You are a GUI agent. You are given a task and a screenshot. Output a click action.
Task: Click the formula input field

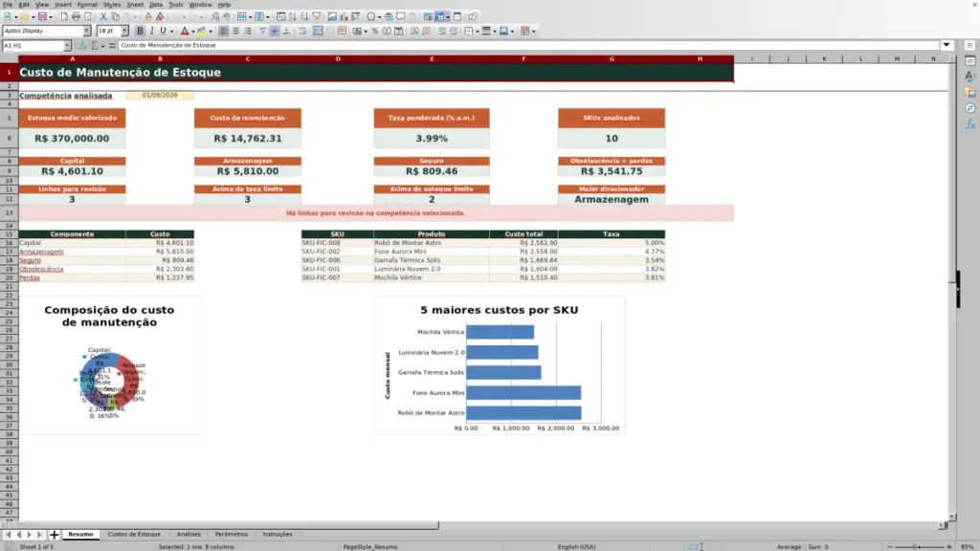point(528,46)
